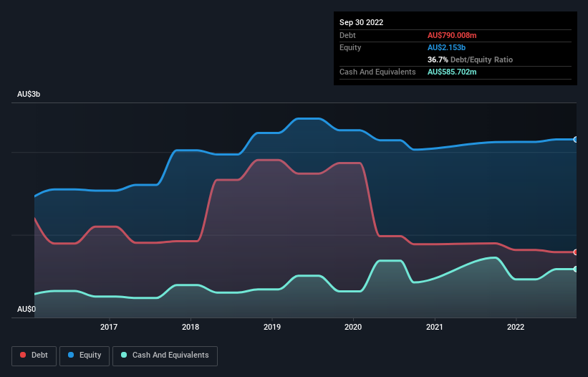Click the 2020 x-axis label
Screen dimensions: 588x377
pos(353,327)
